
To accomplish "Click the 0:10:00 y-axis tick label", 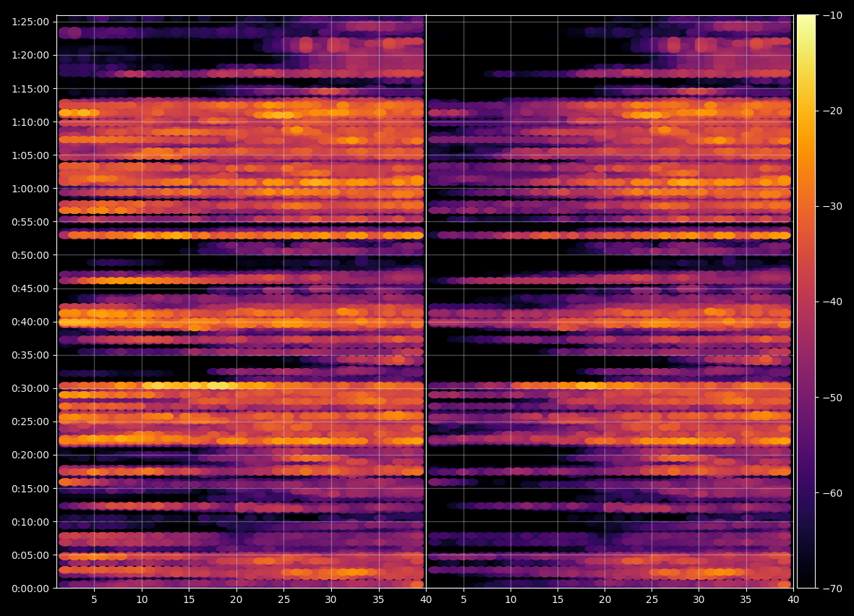I will pos(30,522).
